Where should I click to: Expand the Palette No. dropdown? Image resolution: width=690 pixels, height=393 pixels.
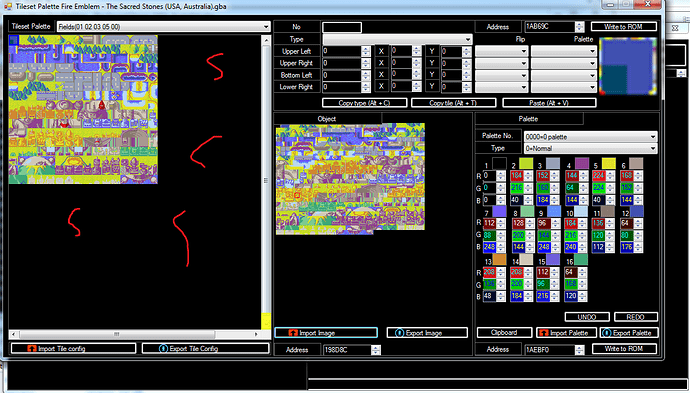point(590,136)
